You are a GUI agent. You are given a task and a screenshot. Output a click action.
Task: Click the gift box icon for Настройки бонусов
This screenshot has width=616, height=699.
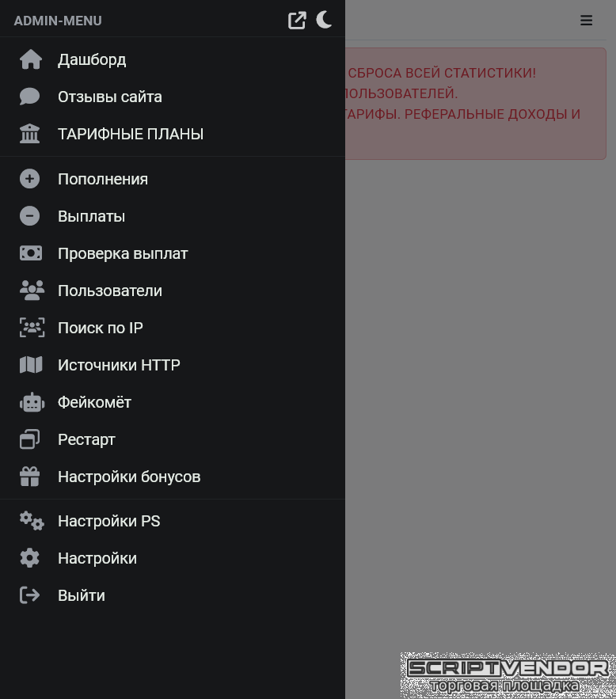point(30,477)
